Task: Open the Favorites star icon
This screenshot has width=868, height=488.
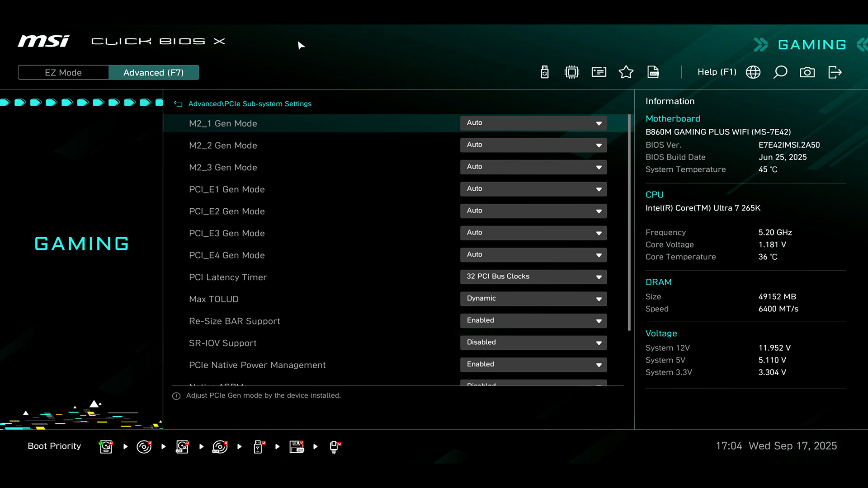Action: tap(626, 72)
